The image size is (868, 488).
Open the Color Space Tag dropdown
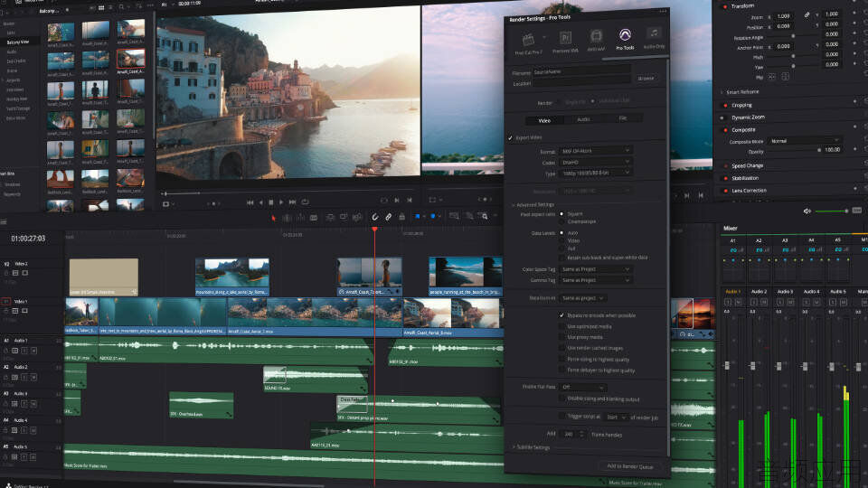coord(596,269)
